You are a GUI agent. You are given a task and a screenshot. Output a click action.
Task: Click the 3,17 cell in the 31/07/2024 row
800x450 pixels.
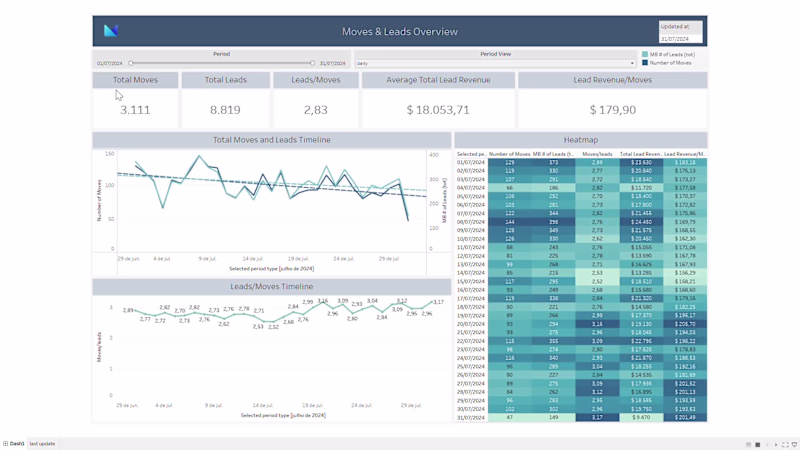coord(597,418)
